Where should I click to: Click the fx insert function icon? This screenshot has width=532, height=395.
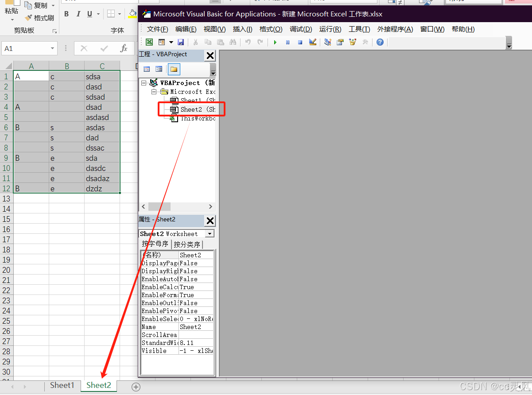124,48
